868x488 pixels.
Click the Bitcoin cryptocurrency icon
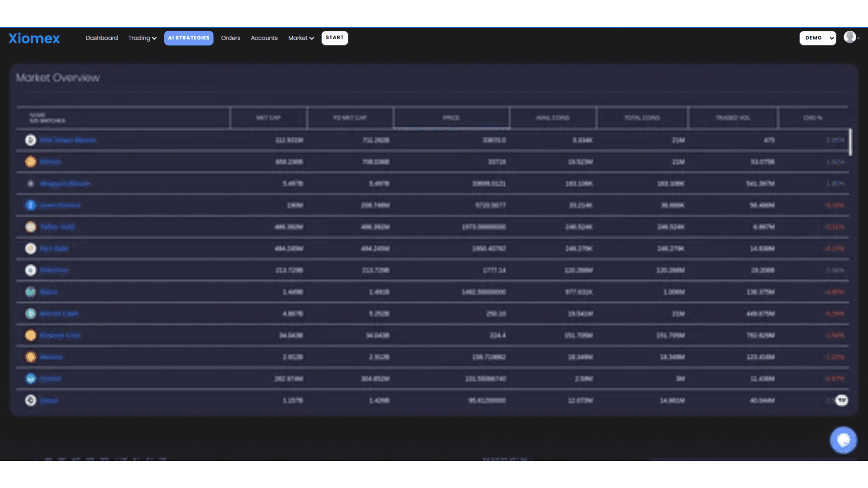pyautogui.click(x=30, y=161)
